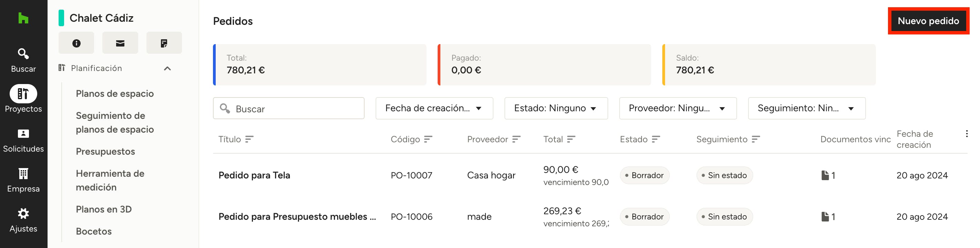
Task: Click the Houzz logo icon
Action: [x=23, y=18]
